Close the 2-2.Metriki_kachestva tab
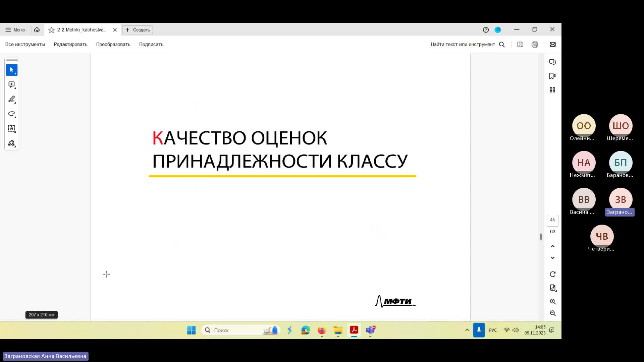This screenshot has height=362, width=644. (115, 30)
